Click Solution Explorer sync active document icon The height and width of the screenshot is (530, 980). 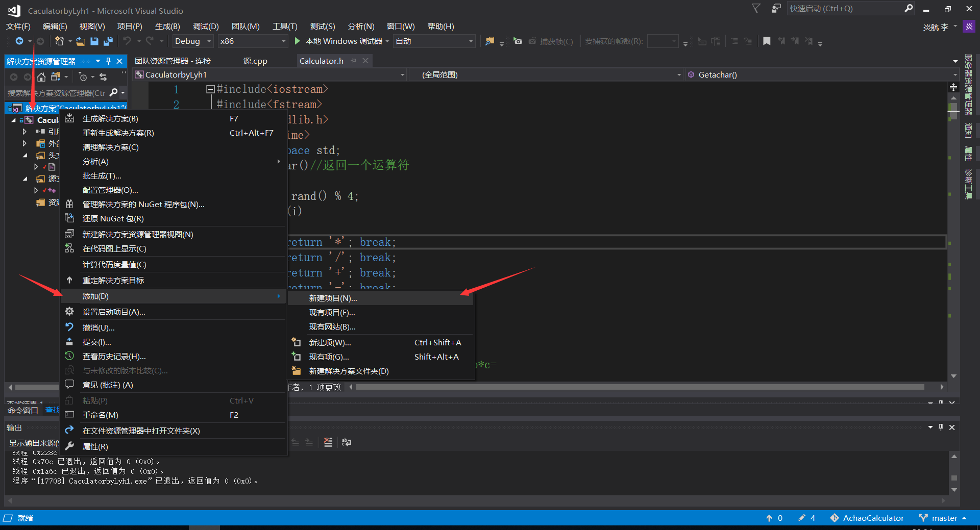pos(103,77)
